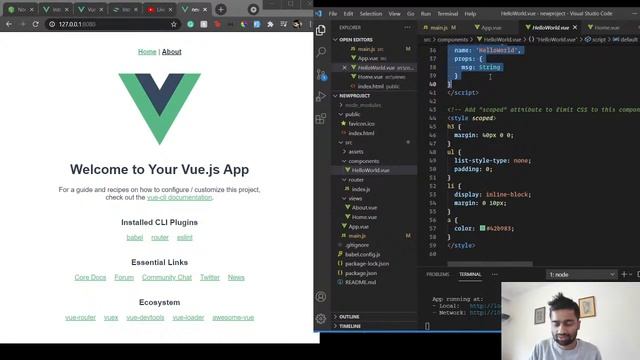Open the Explorer view in VS Code activity bar
Viewport: 640px width, 360px height.
point(321,30)
